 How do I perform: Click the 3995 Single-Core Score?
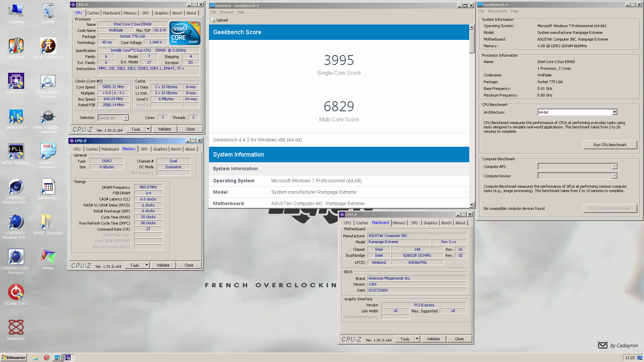[x=339, y=60]
